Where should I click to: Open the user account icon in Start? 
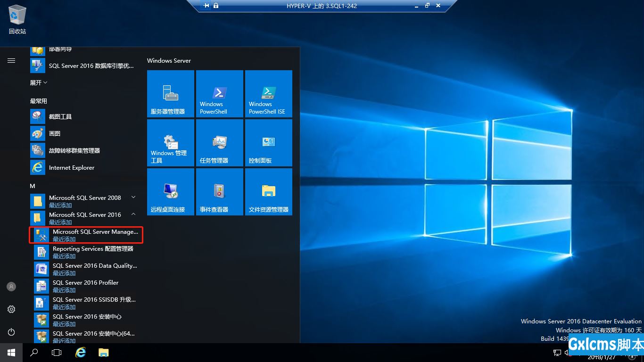coord(11,286)
